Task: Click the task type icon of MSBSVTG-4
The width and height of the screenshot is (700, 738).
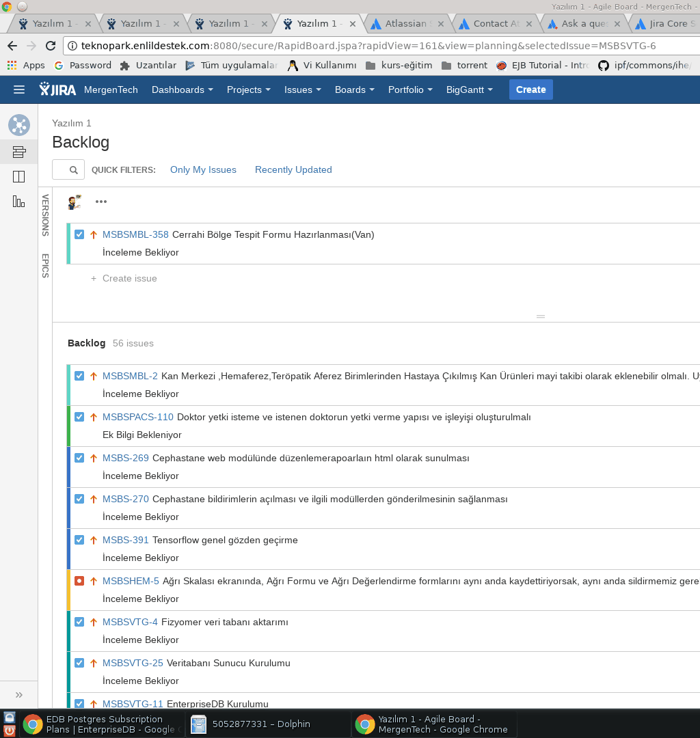Action: tap(79, 622)
